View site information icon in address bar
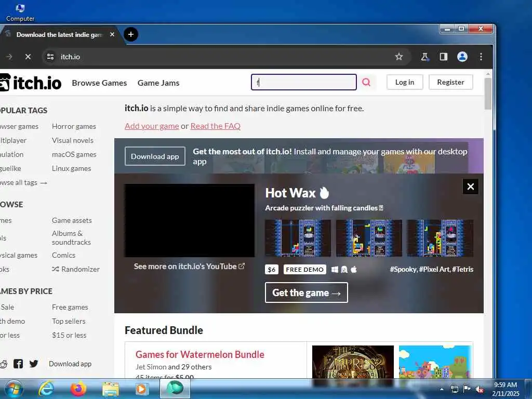The width and height of the screenshot is (532, 399). coord(50,57)
